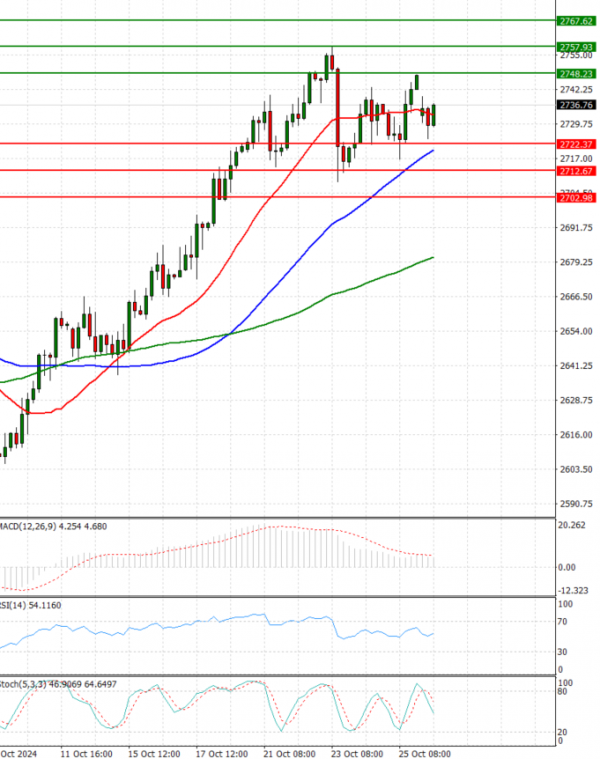Click the 2691.75 price scale value
The height and width of the screenshot is (759, 600).
(x=576, y=227)
